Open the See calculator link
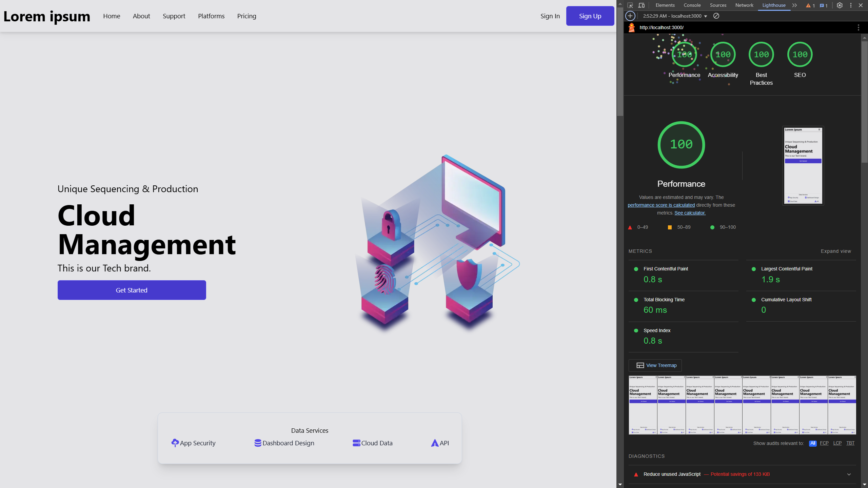Screen dimensions: 868x488 pos(690,213)
